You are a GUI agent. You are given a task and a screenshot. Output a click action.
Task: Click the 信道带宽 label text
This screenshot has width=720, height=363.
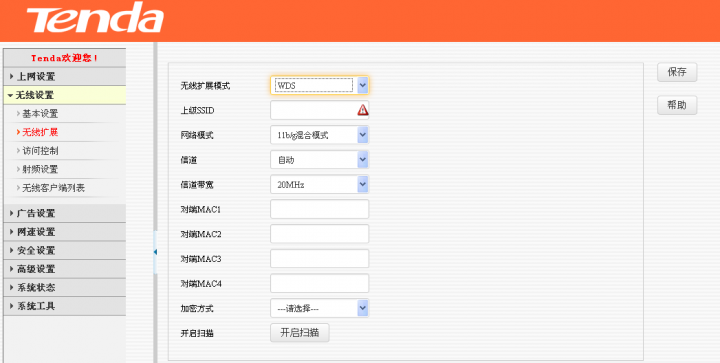[197, 185]
